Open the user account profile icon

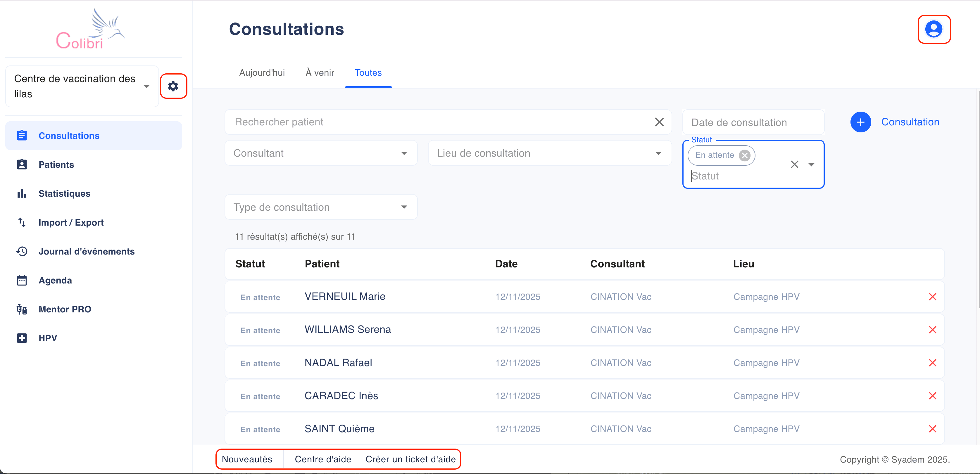[x=934, y=29]
